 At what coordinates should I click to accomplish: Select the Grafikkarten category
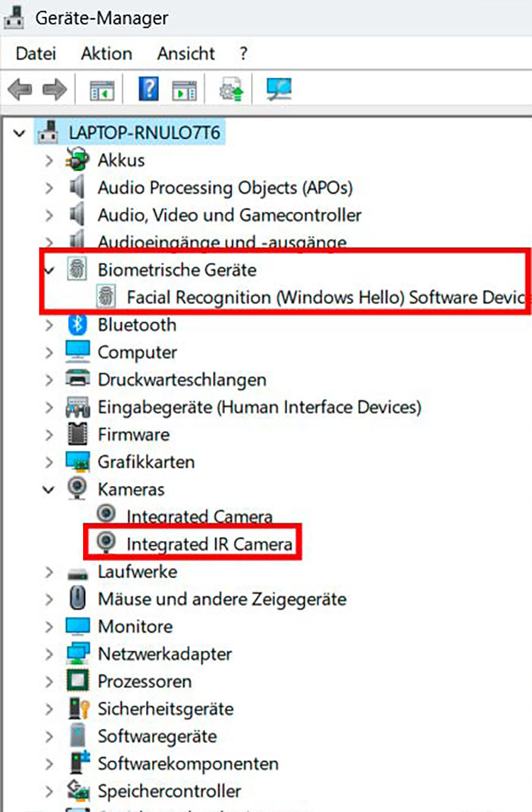[146, 462]
